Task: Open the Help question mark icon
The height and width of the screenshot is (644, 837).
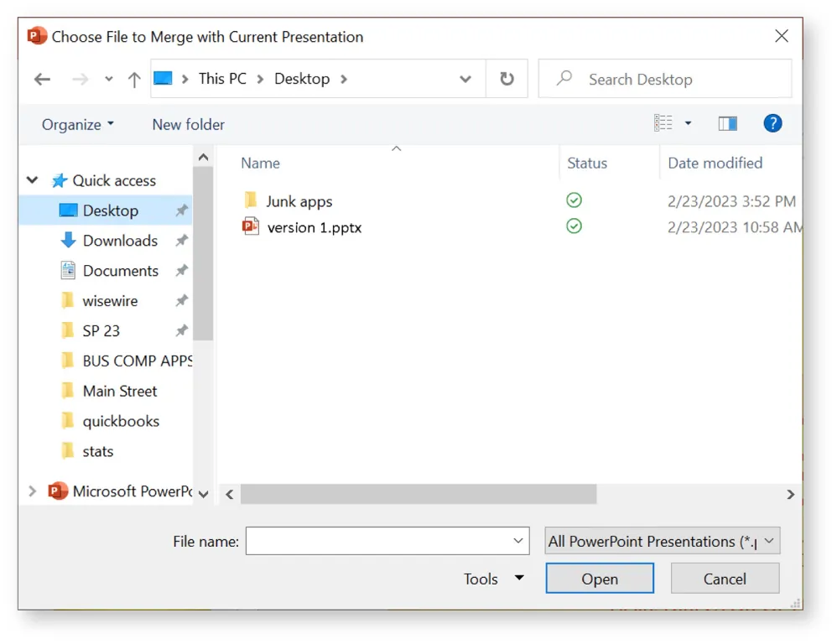Action: click(x=772, y=122)
